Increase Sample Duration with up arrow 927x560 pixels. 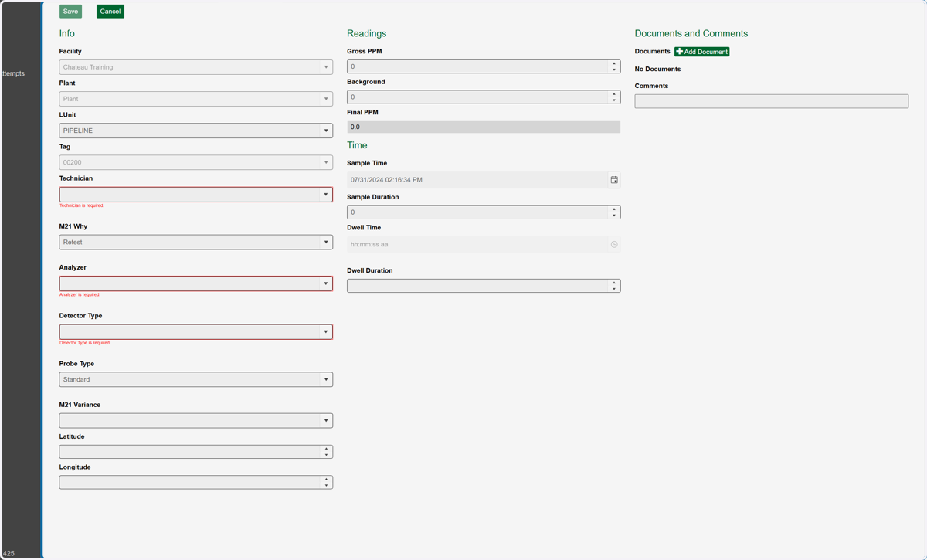tap(614, 209)
